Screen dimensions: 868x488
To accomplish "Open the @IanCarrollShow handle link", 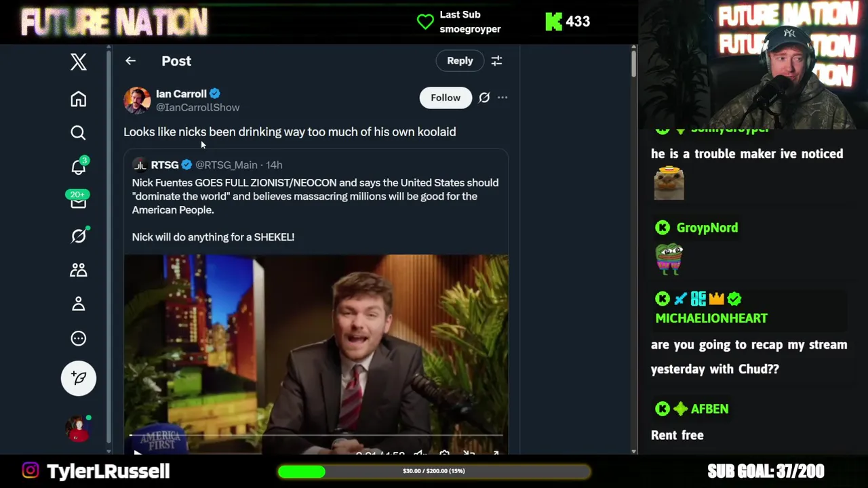I will (x=197, y=107).
